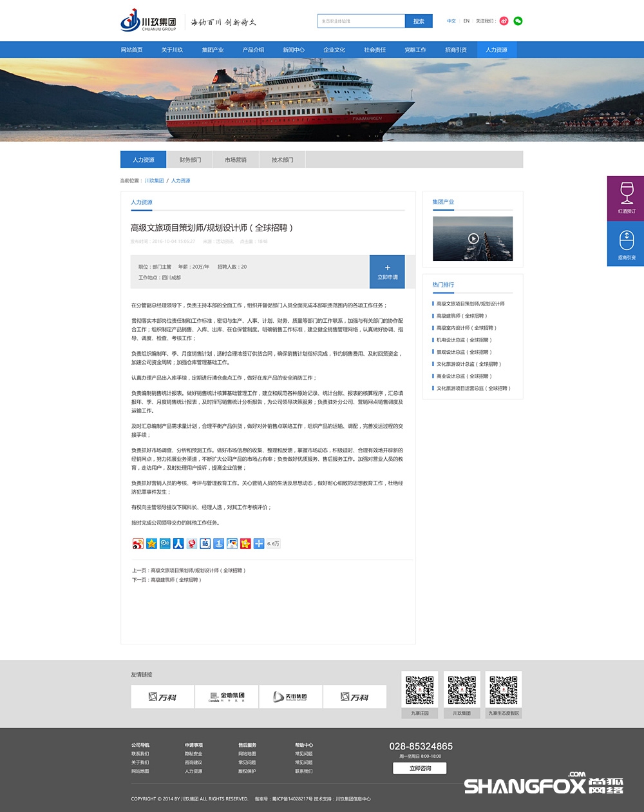Image resolution: width=644 pixels, height=812 pixels.
Task: Open the Weibo follow icon in header
Action: click(x=504, y=21)
